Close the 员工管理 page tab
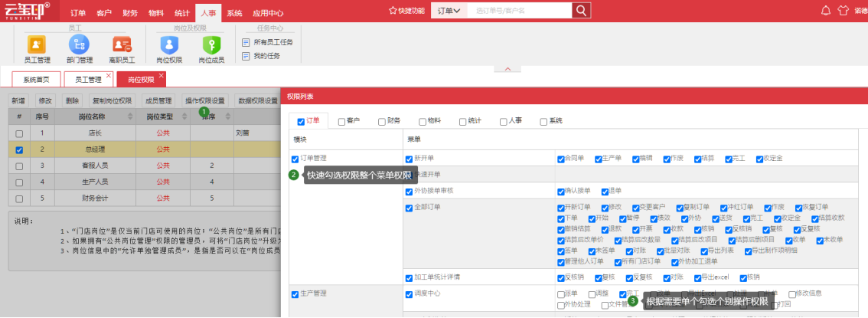 pyautogui.click(x=109, y=75)
